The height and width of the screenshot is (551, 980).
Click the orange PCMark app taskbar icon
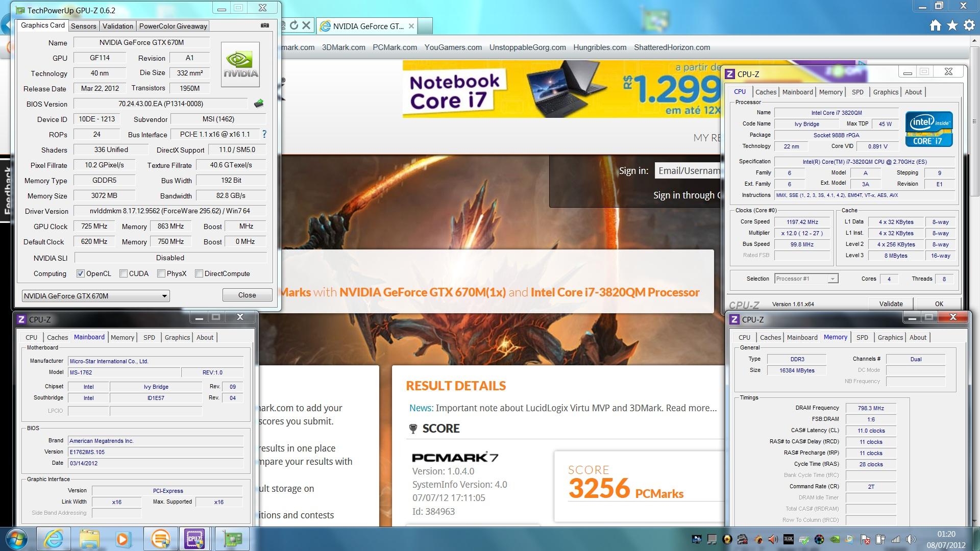pos(160,539)
